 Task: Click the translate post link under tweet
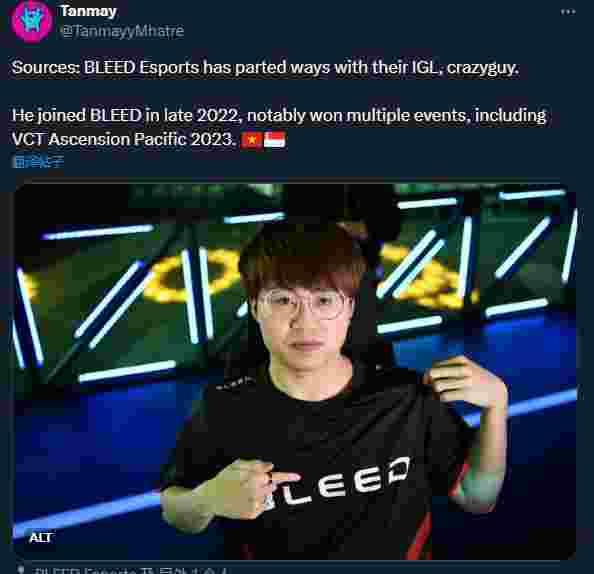[x=38, y=161]
